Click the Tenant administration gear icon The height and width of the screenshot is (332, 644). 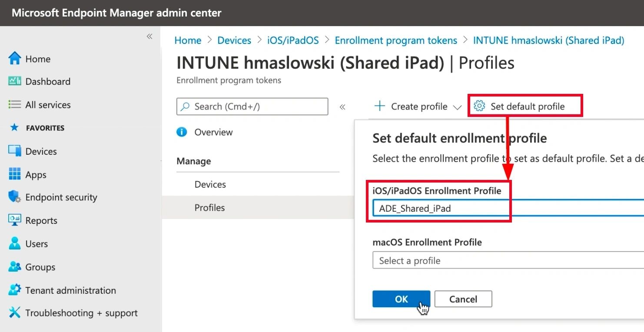(15, 290)
